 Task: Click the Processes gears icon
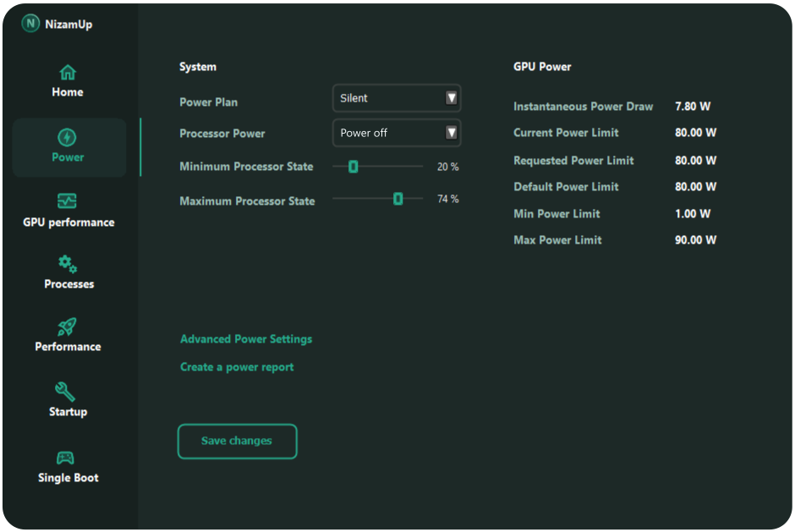(x=68, y=264)
